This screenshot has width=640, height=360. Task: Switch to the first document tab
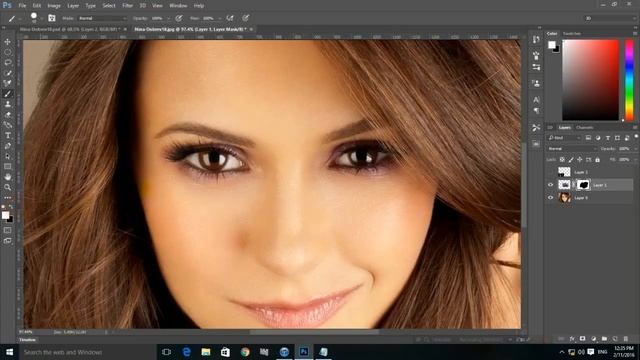click(x=69, y=29)
